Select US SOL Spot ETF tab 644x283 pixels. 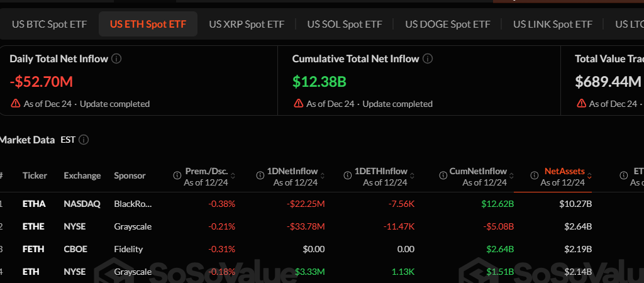coord(345,25)
